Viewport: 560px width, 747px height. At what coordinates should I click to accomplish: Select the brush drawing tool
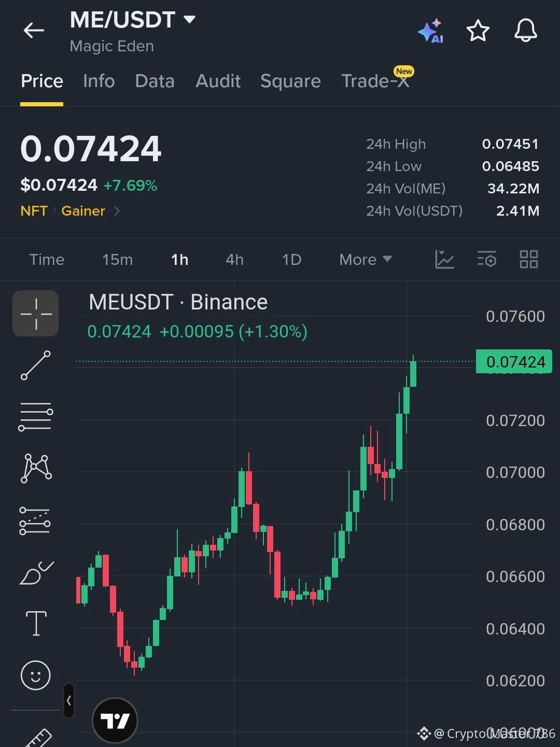pos(36,573)
